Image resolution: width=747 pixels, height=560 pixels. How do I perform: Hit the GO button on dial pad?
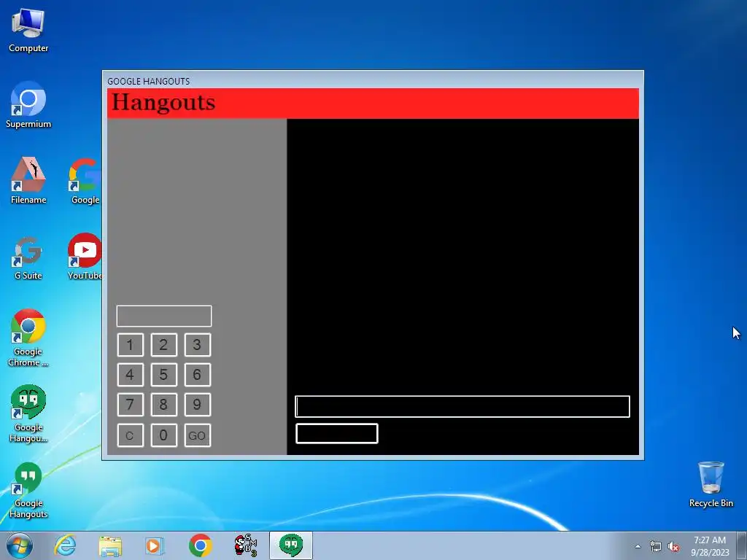tap(197, 435)
